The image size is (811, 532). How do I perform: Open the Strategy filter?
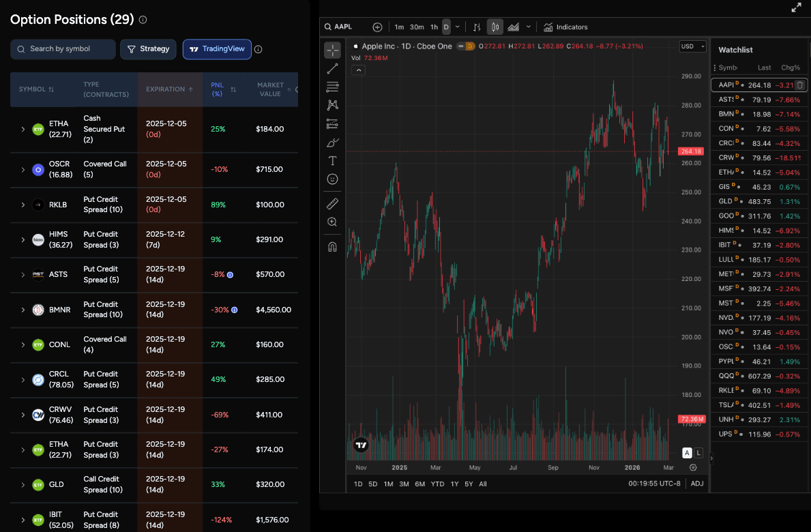148,49
